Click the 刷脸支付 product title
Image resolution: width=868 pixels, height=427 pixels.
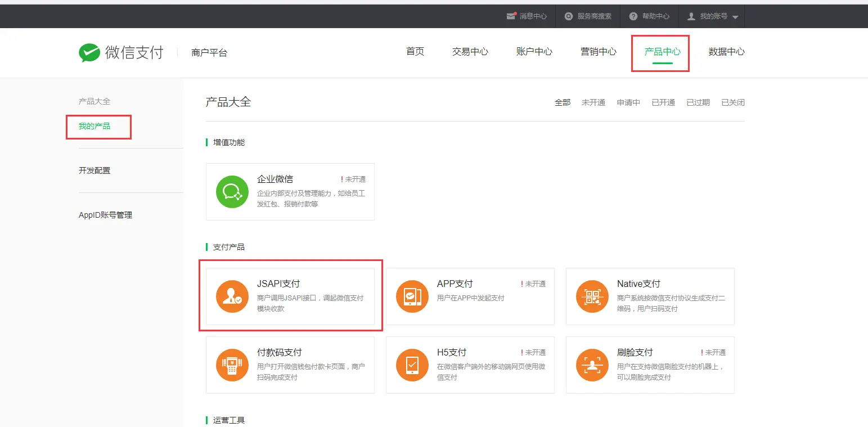coord(635,352)
